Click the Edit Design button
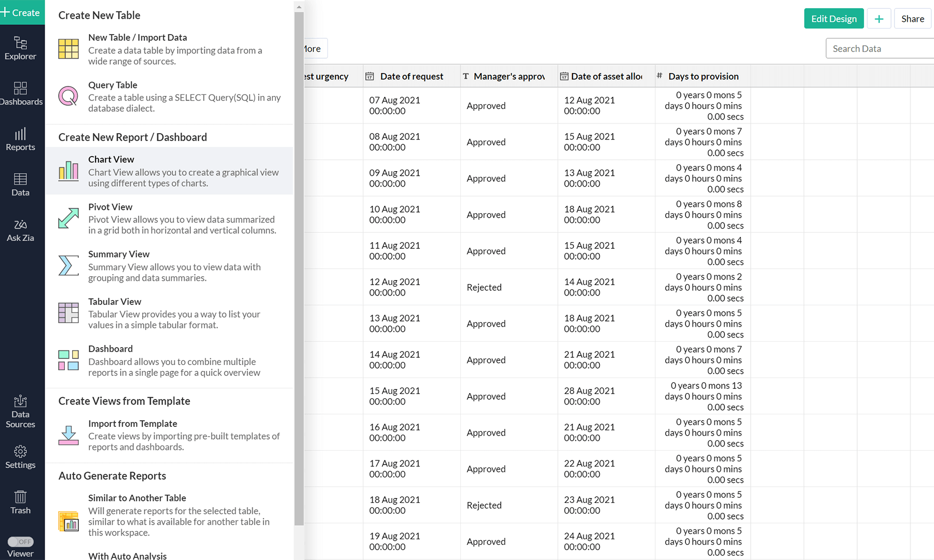This screenshot has height=560, width=934. pyautogui.click(x=833, y=18)
